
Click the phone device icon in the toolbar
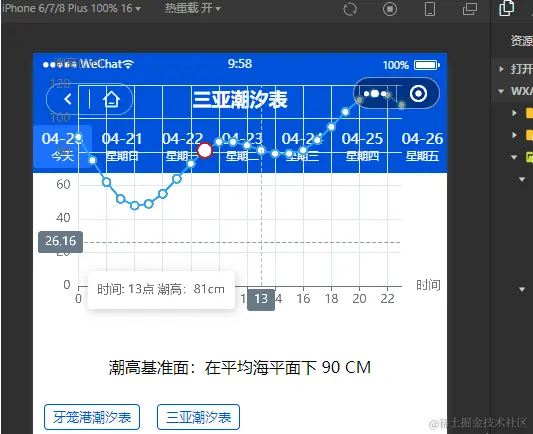430,9
